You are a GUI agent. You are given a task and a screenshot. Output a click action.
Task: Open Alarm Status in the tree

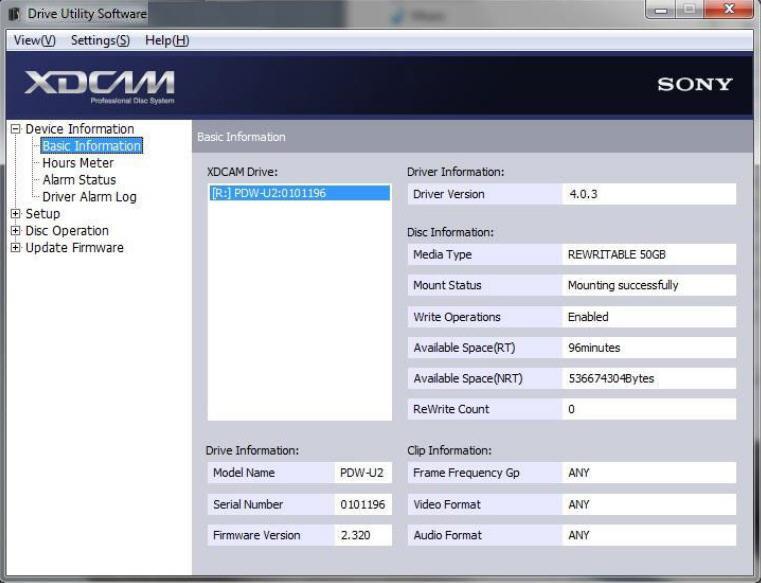click(x=79, y=180)
